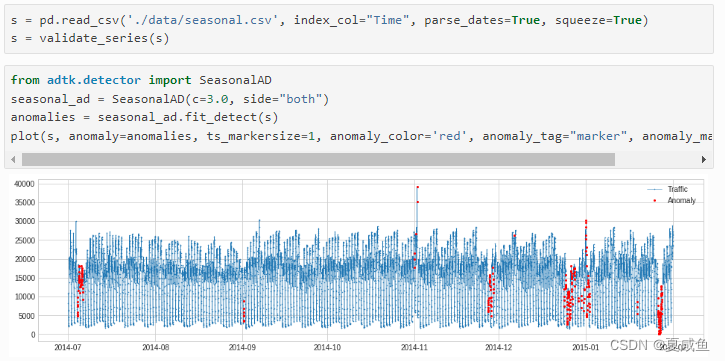
Task: Click the 'SeasonalAD(c=3.0, side="both")' code line
Action: click(170, 99)
